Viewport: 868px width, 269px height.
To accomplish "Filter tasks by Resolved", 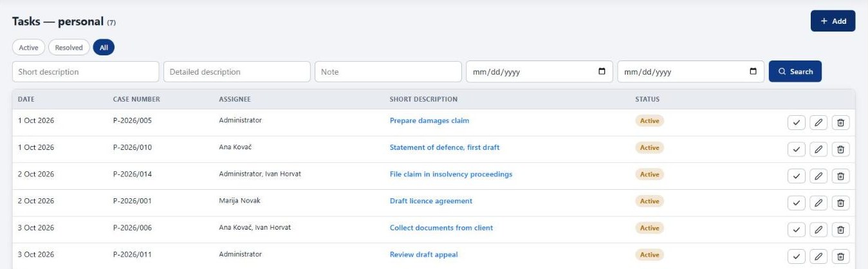I will pos(69,48).
